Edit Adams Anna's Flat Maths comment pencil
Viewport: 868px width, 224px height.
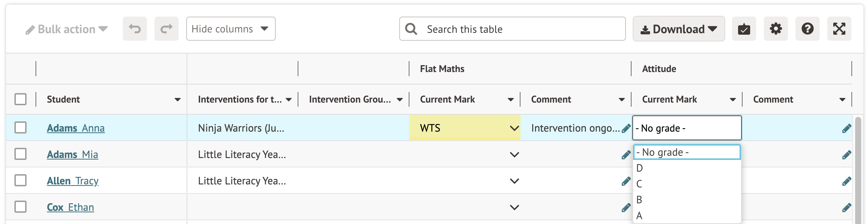tap(626, 129)
